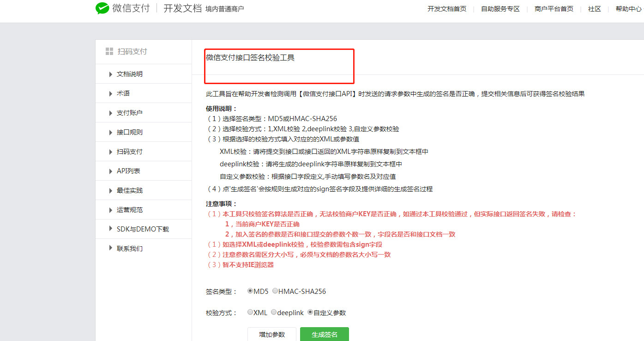Viewport: 644px width, 341px height.
Task: Expand the SDK与DEMO下载 sidebar arrow
Action: click(x=111, y=229)
